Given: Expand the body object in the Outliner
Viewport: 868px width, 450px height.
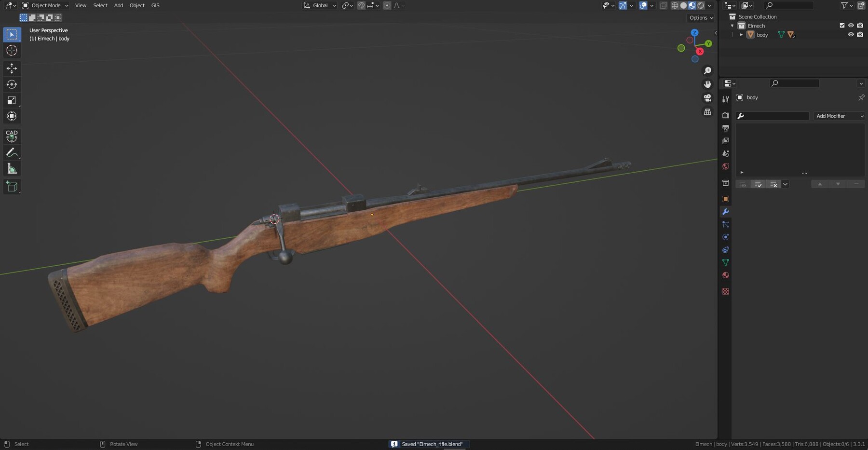Looking at the screenshot, I should pos(741,34).
